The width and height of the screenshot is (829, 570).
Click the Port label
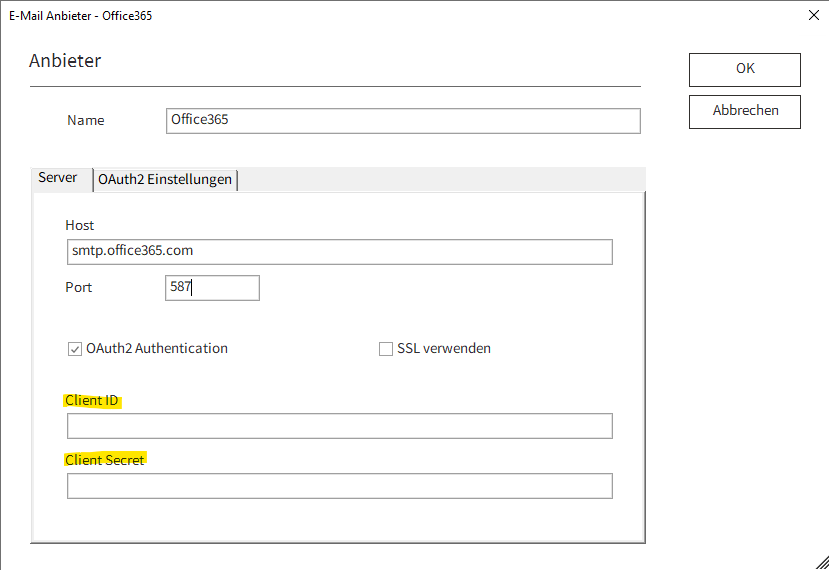click(79, 288)
